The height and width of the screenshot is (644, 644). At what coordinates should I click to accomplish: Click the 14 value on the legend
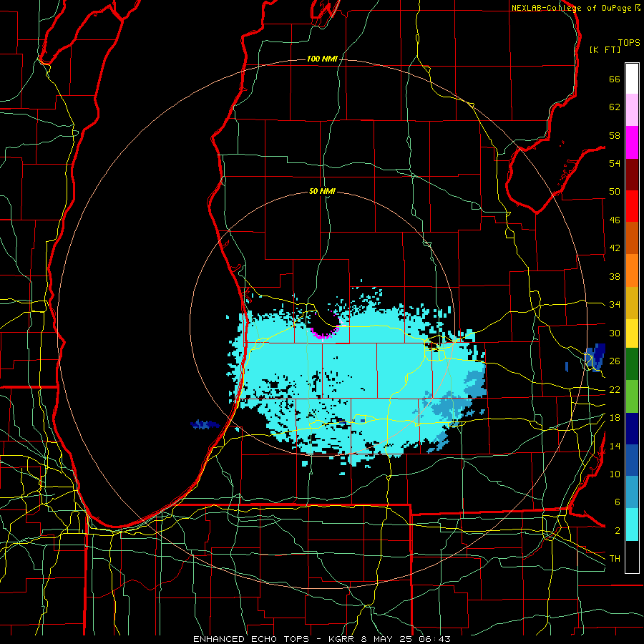point(615,446)
